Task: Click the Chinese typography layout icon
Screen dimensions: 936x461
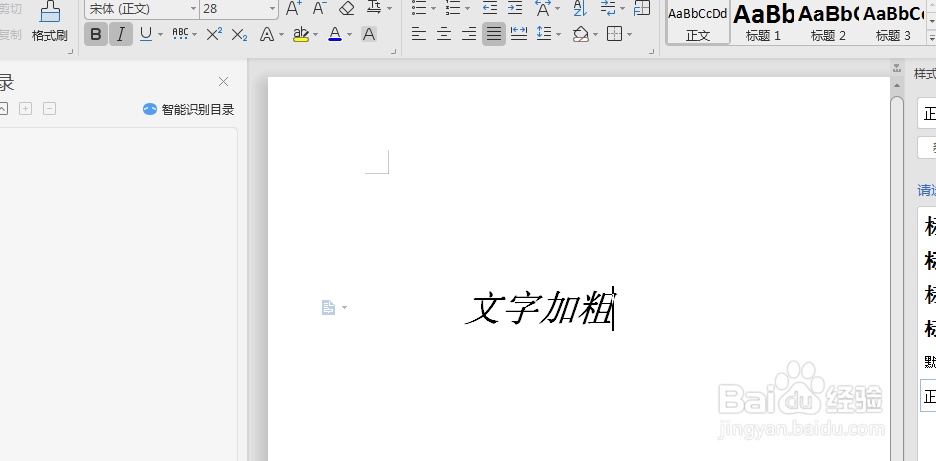Action: (543, 8)
